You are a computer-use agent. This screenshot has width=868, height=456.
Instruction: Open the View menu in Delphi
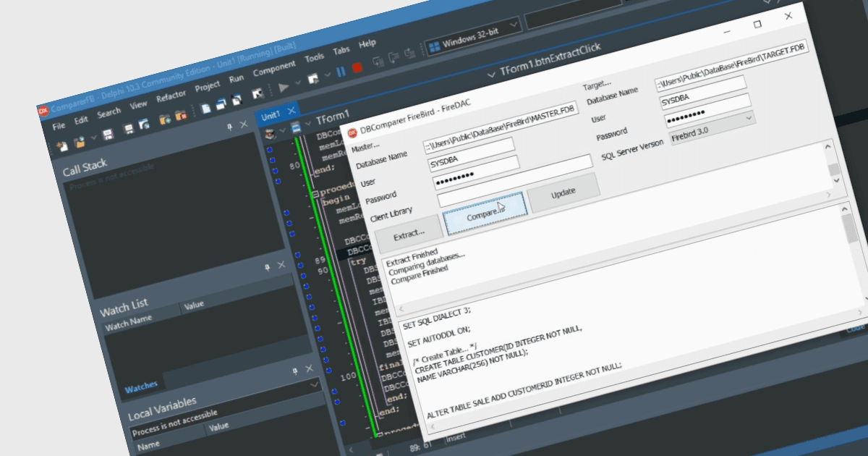[138, 104]
